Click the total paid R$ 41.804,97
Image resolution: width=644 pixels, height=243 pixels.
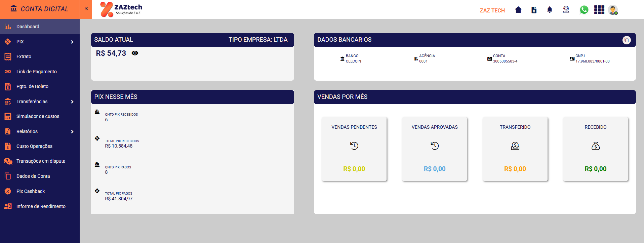click(119, 199)
